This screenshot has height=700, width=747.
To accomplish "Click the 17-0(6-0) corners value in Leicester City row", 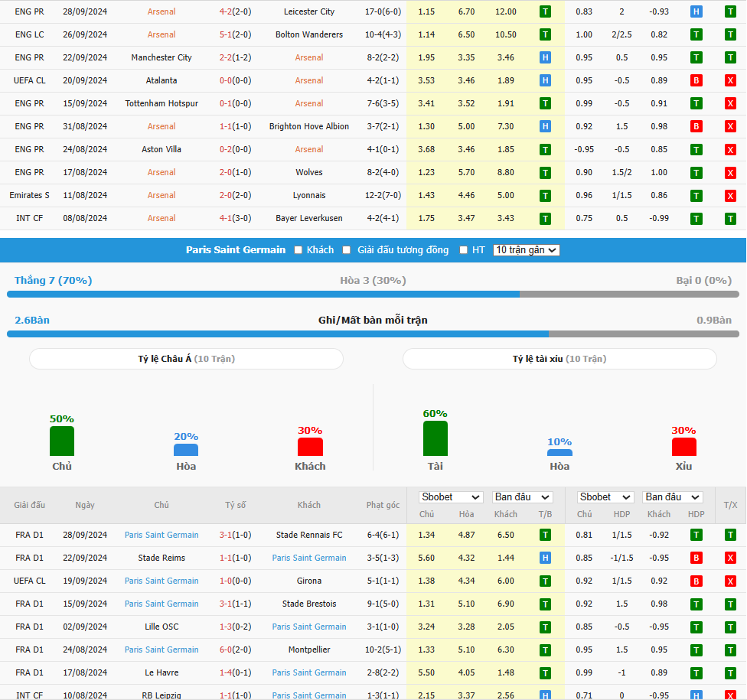I will pyautogui.click(x=383, y=11).
